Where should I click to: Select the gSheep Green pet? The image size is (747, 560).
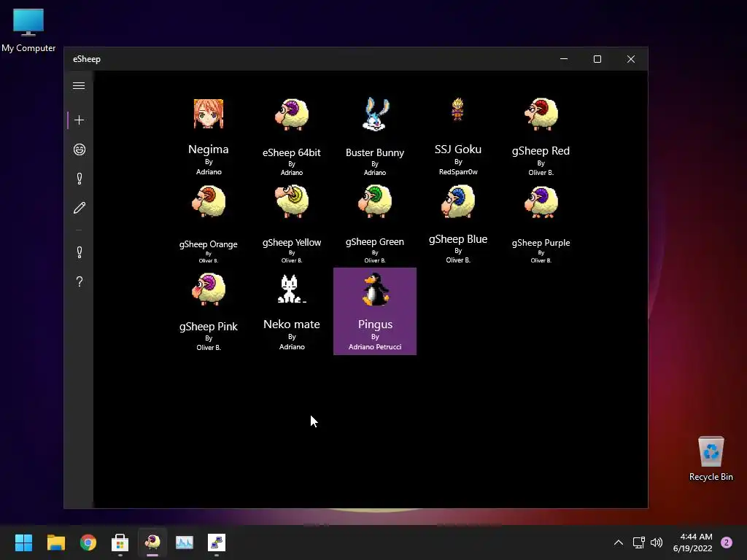[375, 224]
